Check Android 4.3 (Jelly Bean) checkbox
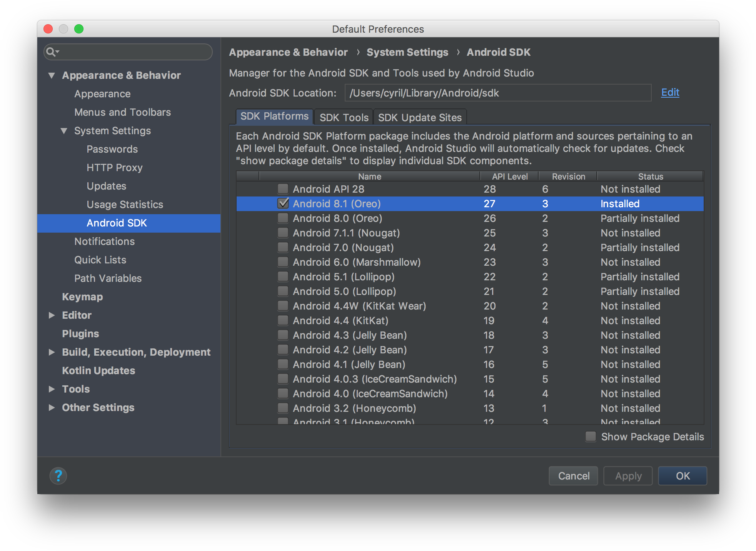The height and width of the screenshot is (551, 756). coord(283,335)
